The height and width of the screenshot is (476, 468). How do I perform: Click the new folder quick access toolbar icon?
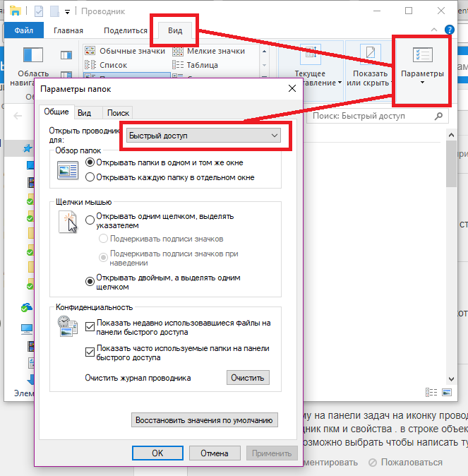click(54, 11)
